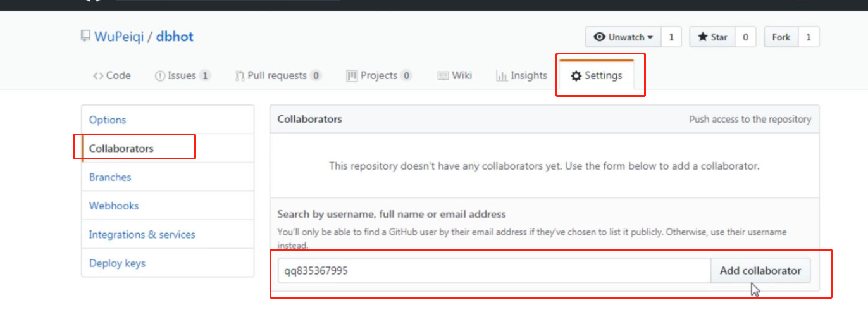Select Options in the settings sidebar
Image resolution: width=868 pixels, height=324 pixels.
(108, 120)
